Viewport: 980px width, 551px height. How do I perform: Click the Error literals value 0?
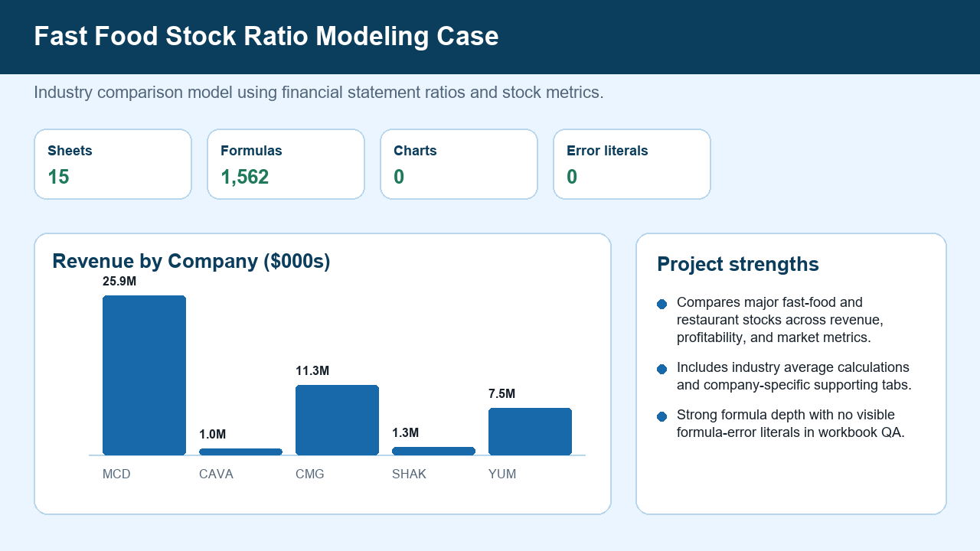(x=572, y=178)
